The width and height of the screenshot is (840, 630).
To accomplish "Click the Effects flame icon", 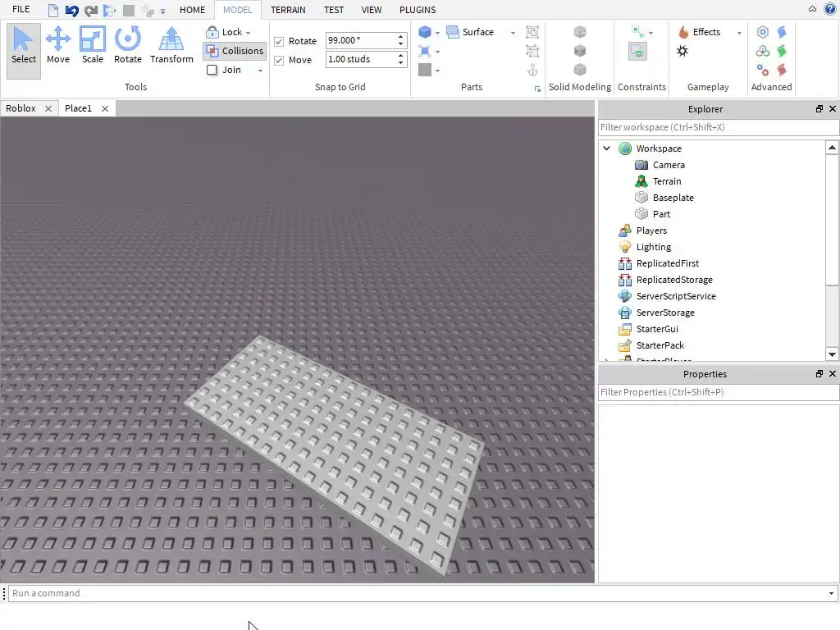I will click(x=683, y=32).
